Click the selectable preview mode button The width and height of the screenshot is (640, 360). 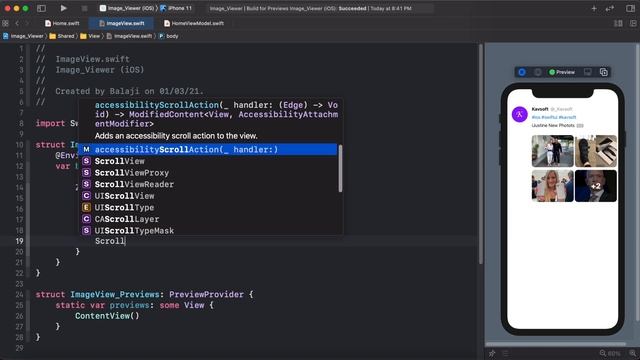(x=538, y=72)
